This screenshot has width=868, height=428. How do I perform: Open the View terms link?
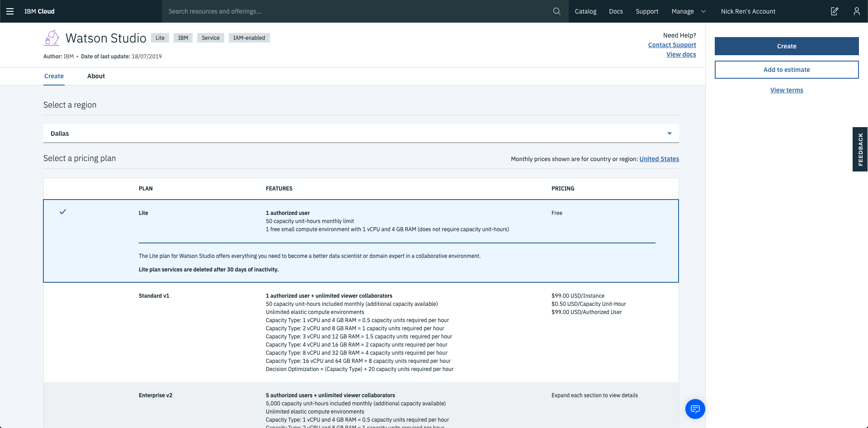(787, 90)
